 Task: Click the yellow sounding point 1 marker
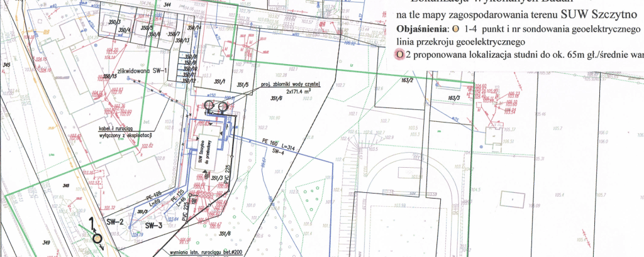point(97,238)
